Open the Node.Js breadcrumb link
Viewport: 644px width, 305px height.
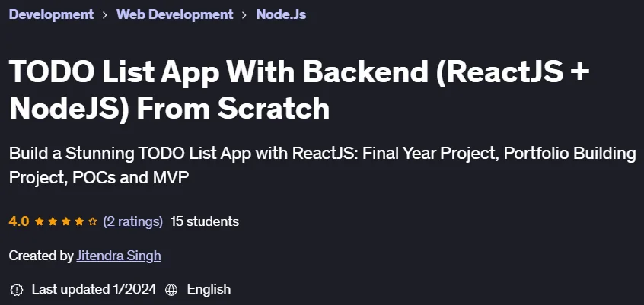click(281, 14)
